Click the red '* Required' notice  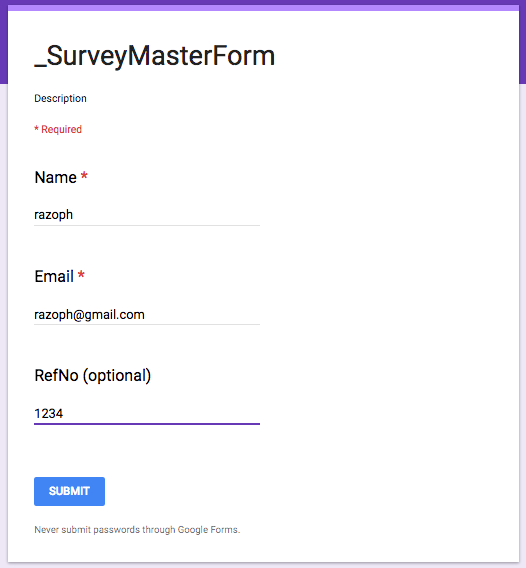(x=58, y=129)
